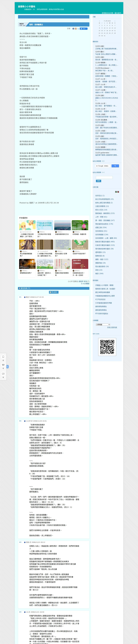
Task: Open thumbnail 隱藏在背後的事實真相
Action: click(x=62, y=268)
